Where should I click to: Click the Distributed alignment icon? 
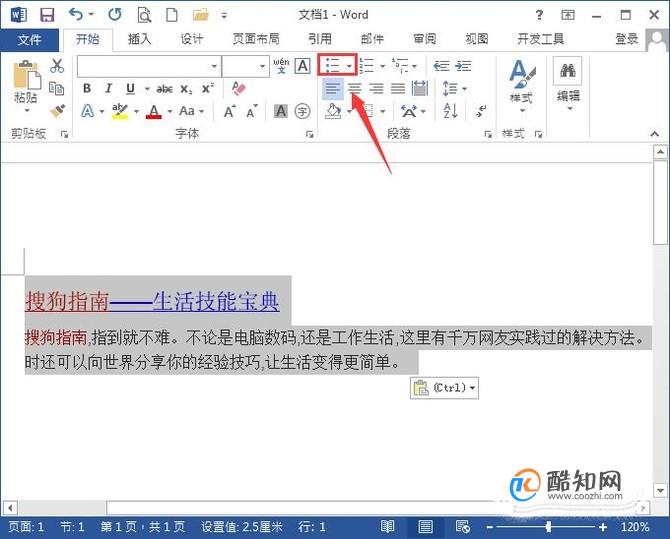coord(420,88)
